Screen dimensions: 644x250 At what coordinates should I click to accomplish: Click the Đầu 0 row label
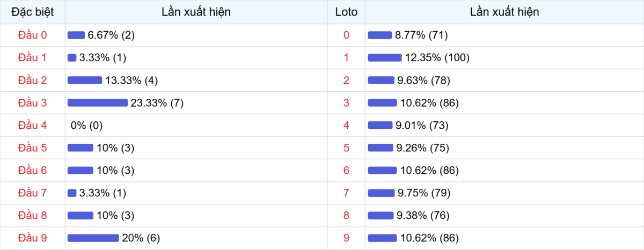coord(32,35)
